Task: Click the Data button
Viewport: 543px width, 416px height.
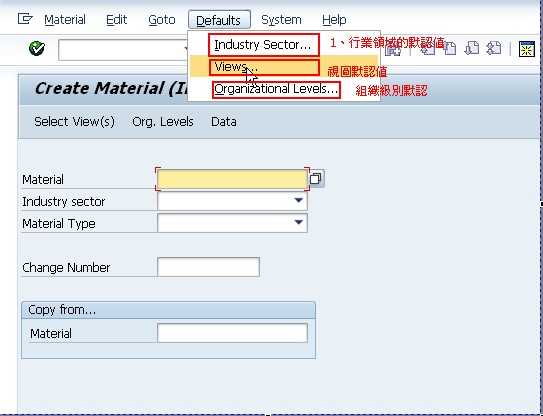Action: [224, 122]
